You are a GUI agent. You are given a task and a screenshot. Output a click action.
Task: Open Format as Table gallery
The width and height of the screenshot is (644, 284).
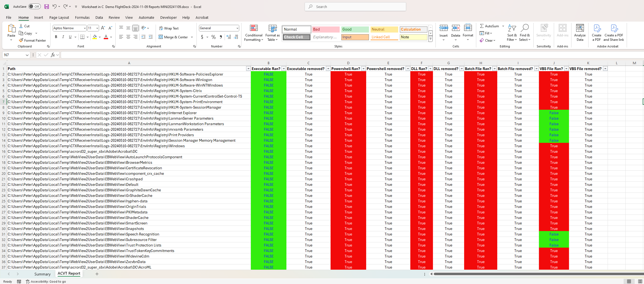tap(272, 33)
